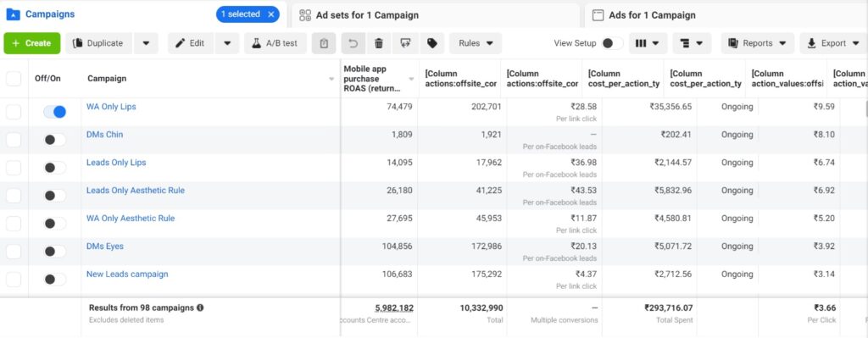Click the info icon beside Results from 98 campaigns
The width and height of the screenshot is (868, 338).
coord(200,308)
